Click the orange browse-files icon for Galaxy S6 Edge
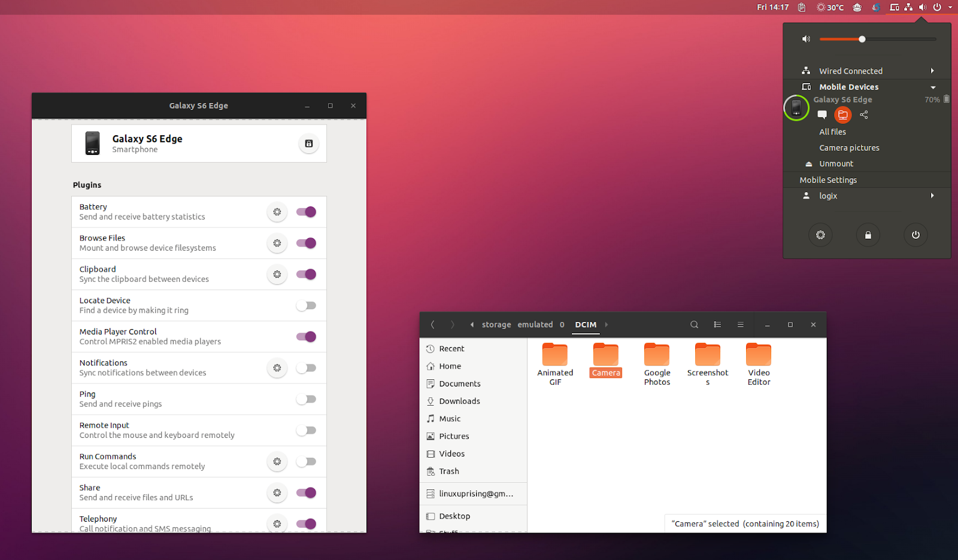This screenshot has width=958, height=560. 843,115
